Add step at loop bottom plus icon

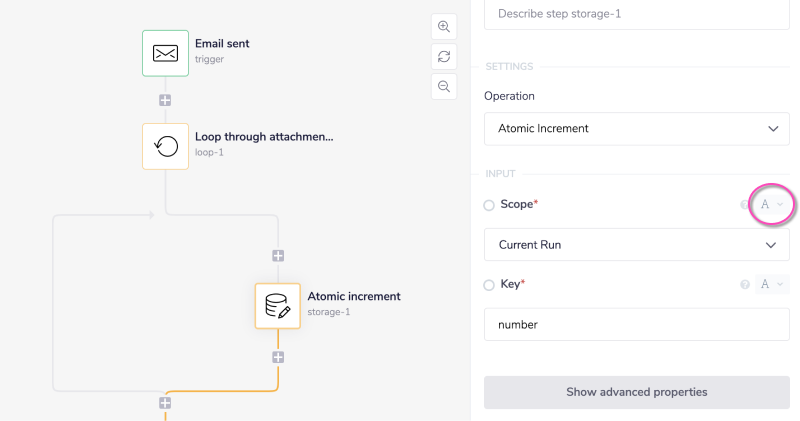coord(165,403)
